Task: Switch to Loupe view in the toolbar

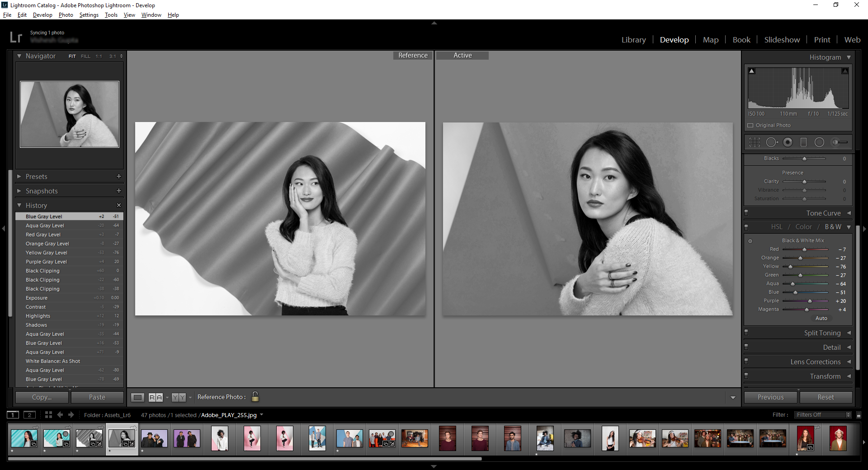Action: pos(137,397)
